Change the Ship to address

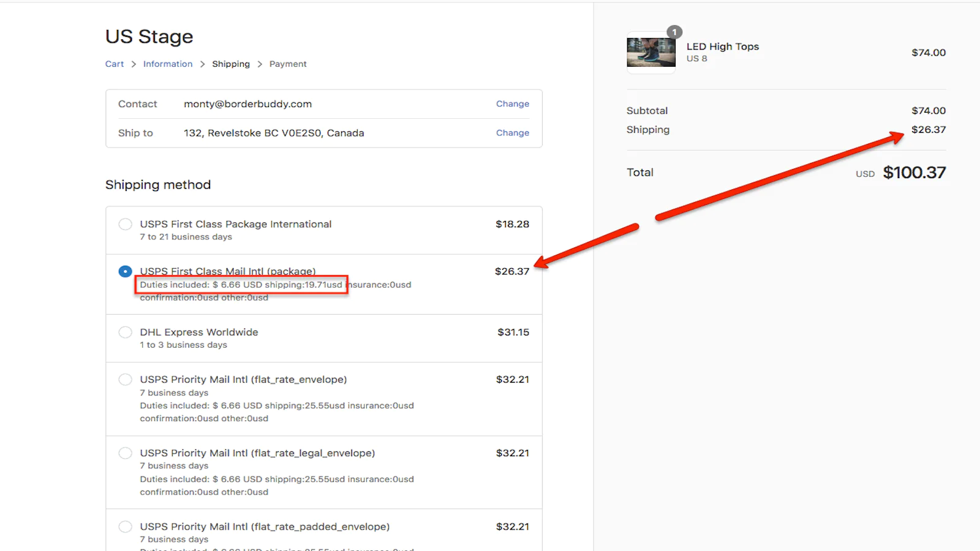pos(512,133)
